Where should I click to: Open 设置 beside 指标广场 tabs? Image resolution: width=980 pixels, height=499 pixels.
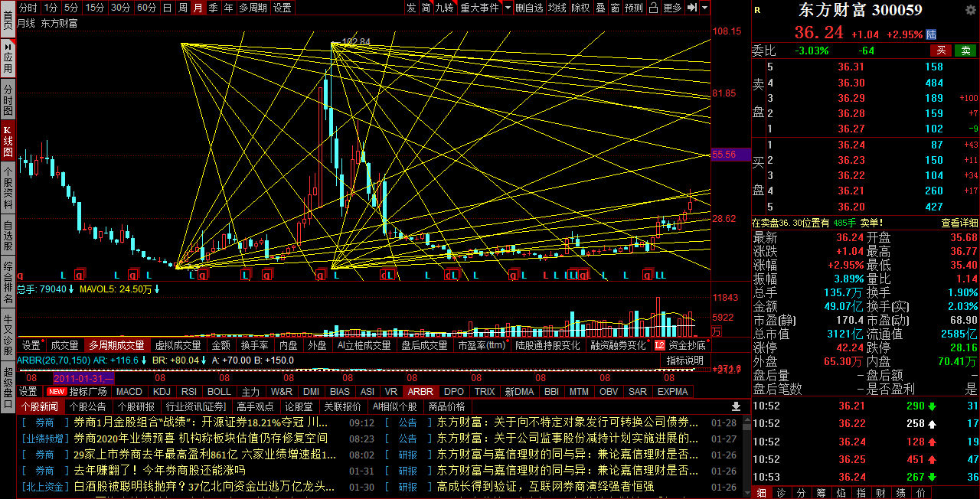28,391
